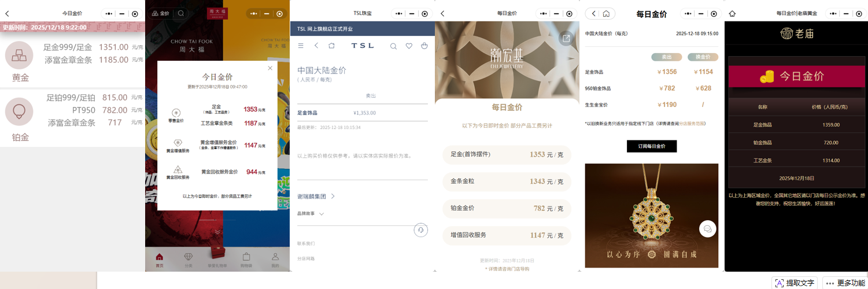Expand 品牌故事 dropdown in TSL
Viewport: 868px width, 289px height.
click(x=322, y=214)
